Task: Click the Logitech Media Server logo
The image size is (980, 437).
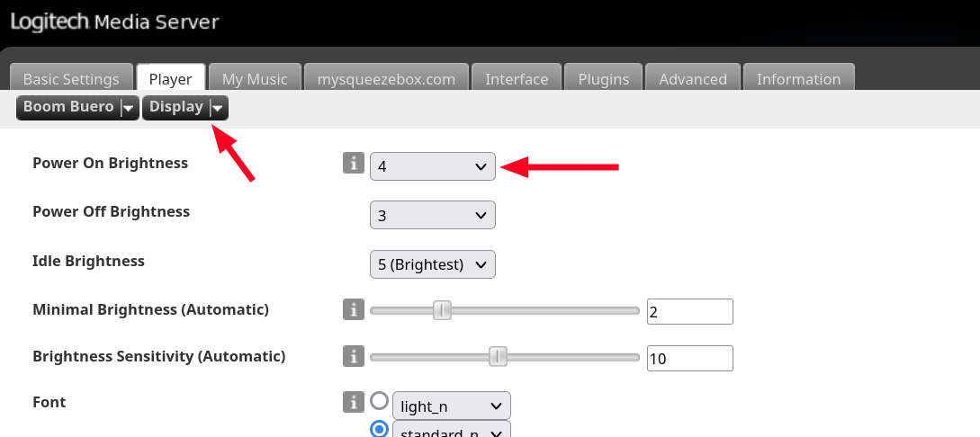Action: (114, 21)
